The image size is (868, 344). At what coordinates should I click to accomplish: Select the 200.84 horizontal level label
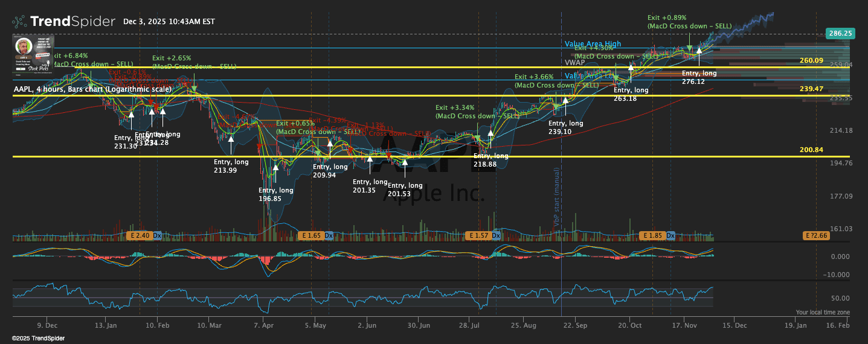811,150
